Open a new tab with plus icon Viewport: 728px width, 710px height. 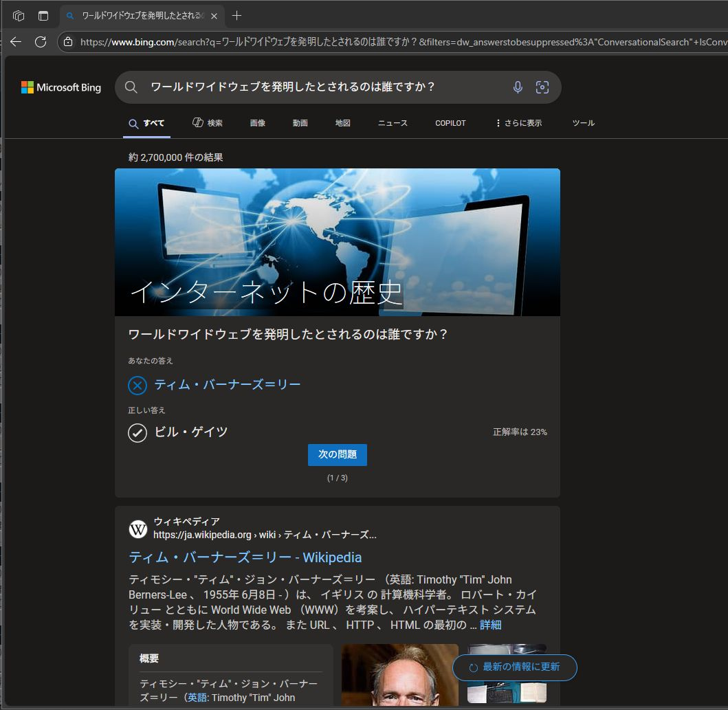(x=236, y=16)
